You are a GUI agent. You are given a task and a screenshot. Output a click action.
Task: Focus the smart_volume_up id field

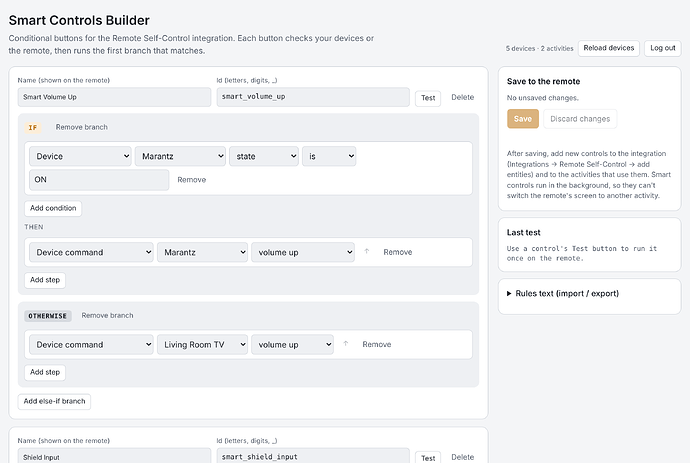tap(313, 97)
